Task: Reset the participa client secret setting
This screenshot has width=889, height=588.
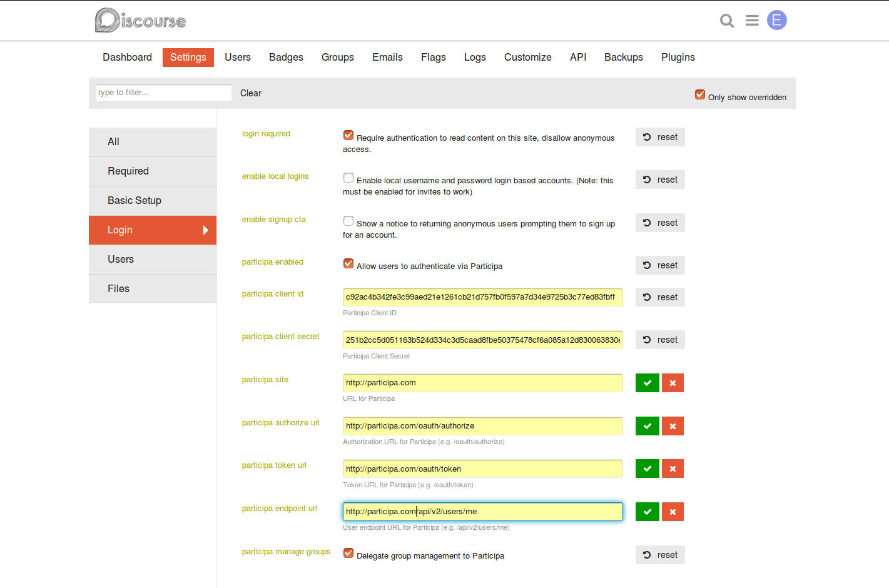Action: (x=660, y=340)
